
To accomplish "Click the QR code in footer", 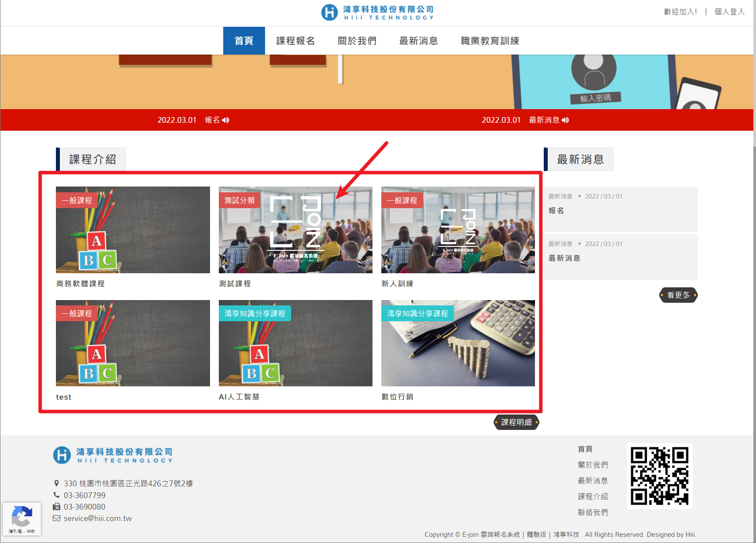I will tap(659, 476).
